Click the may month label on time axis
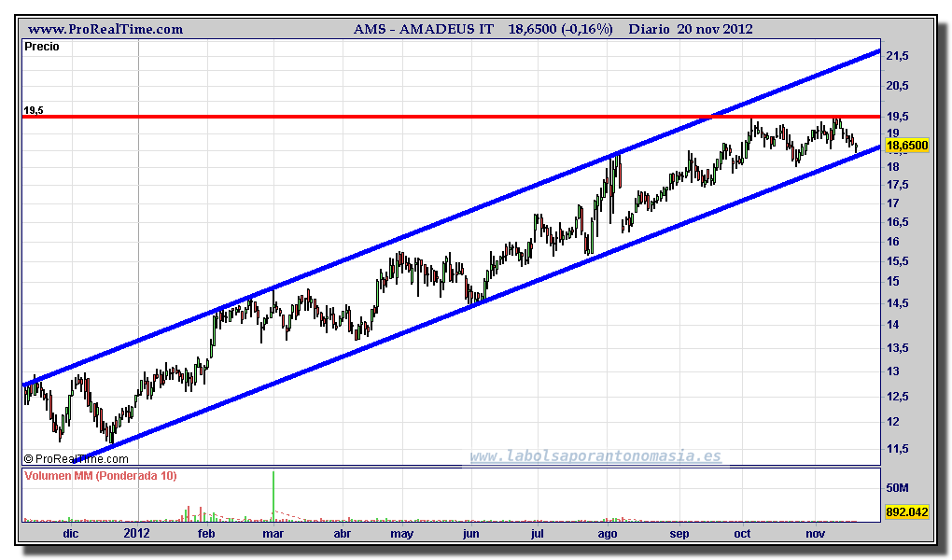The image size is (952, 560). click(402, 534)
